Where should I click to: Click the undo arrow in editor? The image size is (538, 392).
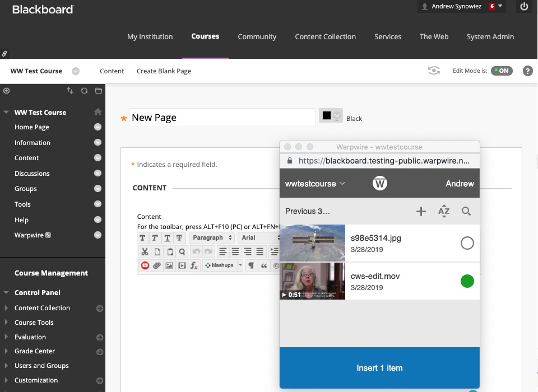pyautogui.click(x=196, y=252)
